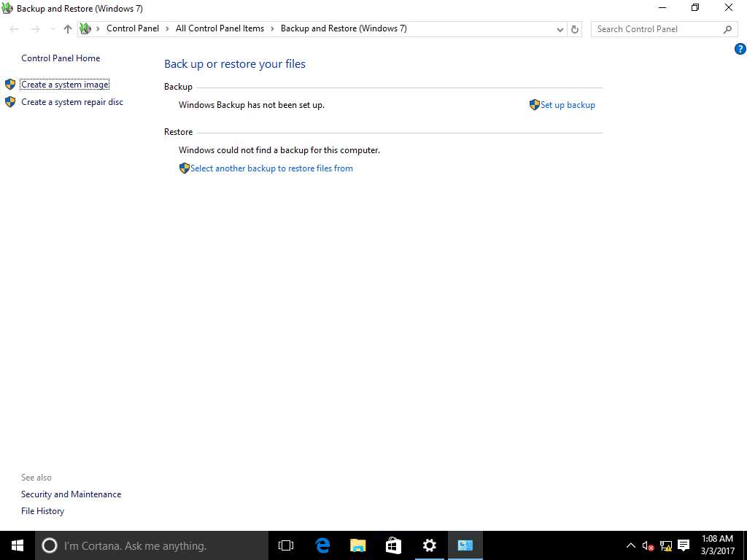Launch Microsoft Edge from taskbar

[322, 545]
